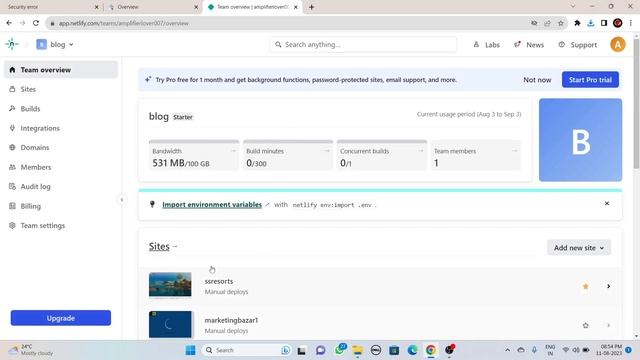
Task: Open Integrations in the sidebar
Action: pyautogui.click(x=61, y=128)
